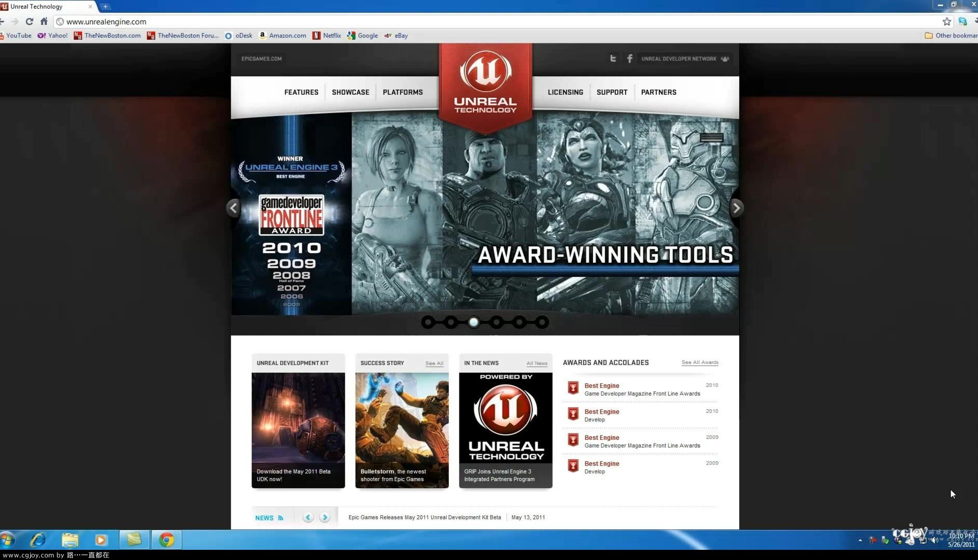
Task: Click the browser forward arrow
Action: (15, 21)
